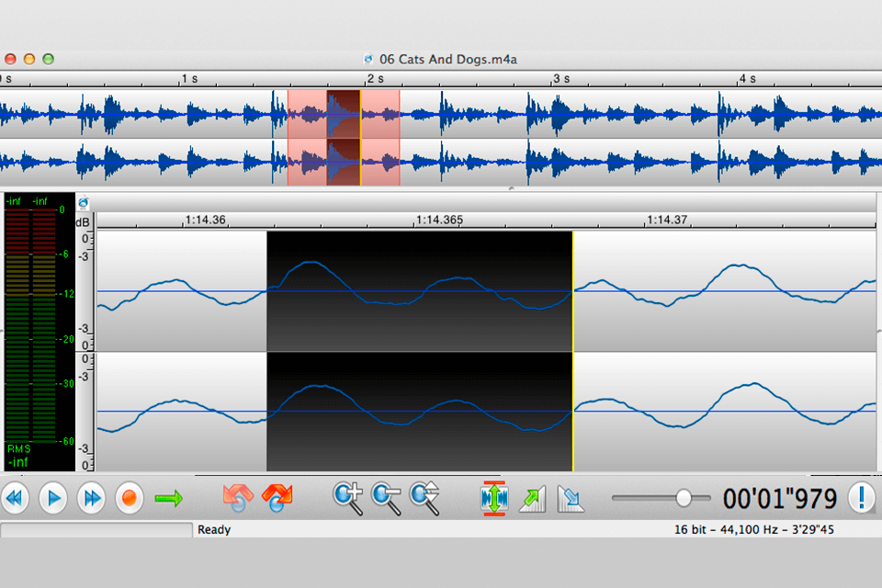Click the green RMS -inf readout
882x588 pixels.
click(x=18, y=456)
